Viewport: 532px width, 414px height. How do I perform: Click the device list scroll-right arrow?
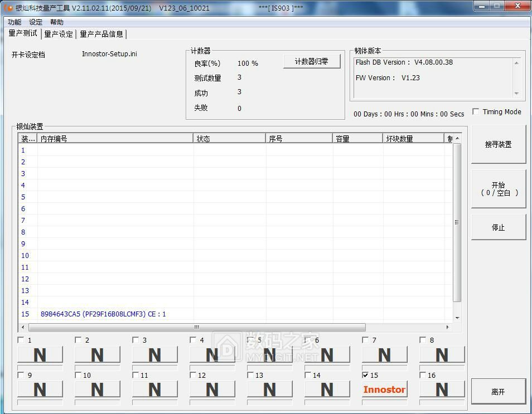(447, 327)
